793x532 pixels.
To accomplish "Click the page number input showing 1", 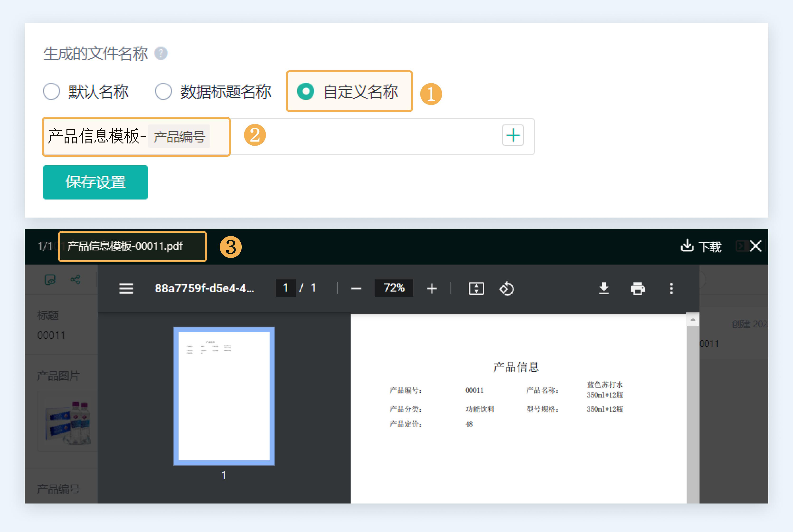I will pyautogui.click(x=286, y=288).
